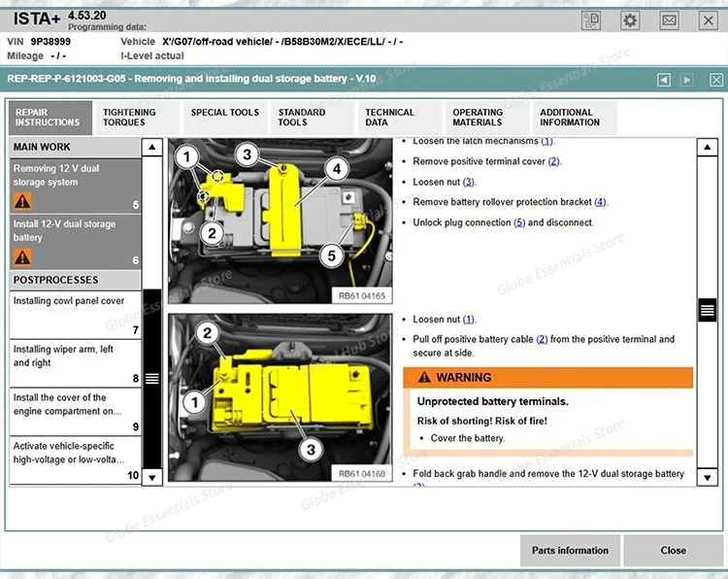The image size is (728, 579).
Task: Click link (2) for positive battery cable
Action: click(542, 339)
